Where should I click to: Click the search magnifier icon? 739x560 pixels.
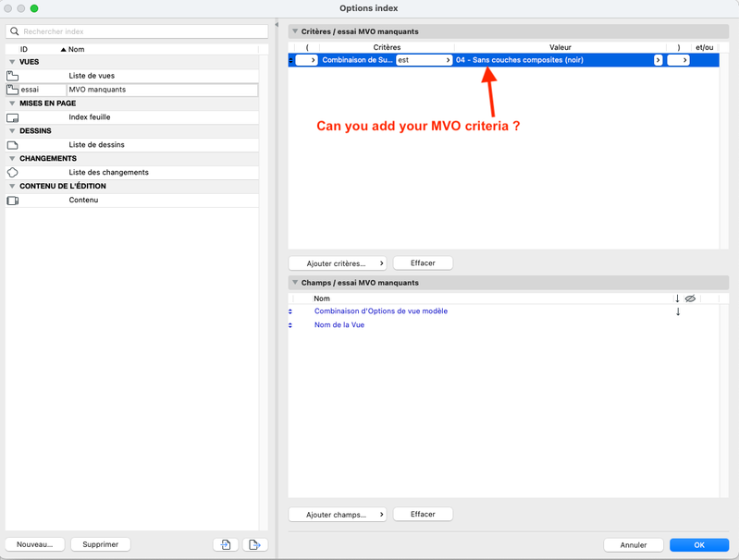15,31
